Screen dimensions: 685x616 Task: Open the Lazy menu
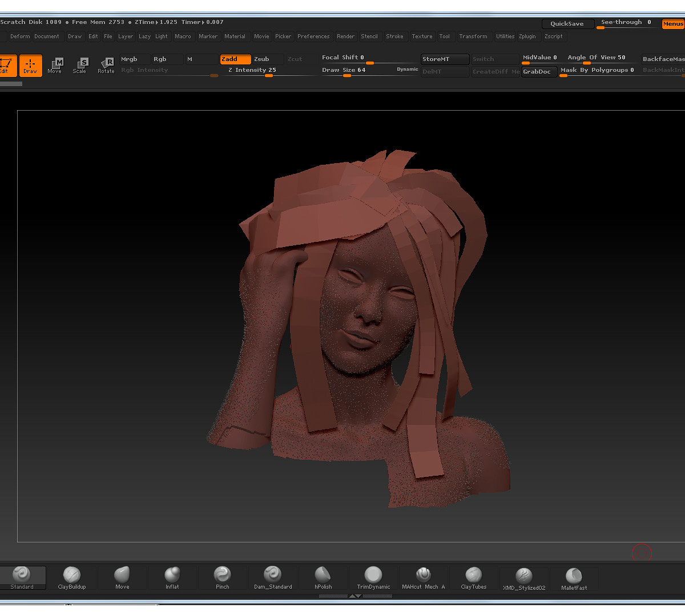[144, 37]
